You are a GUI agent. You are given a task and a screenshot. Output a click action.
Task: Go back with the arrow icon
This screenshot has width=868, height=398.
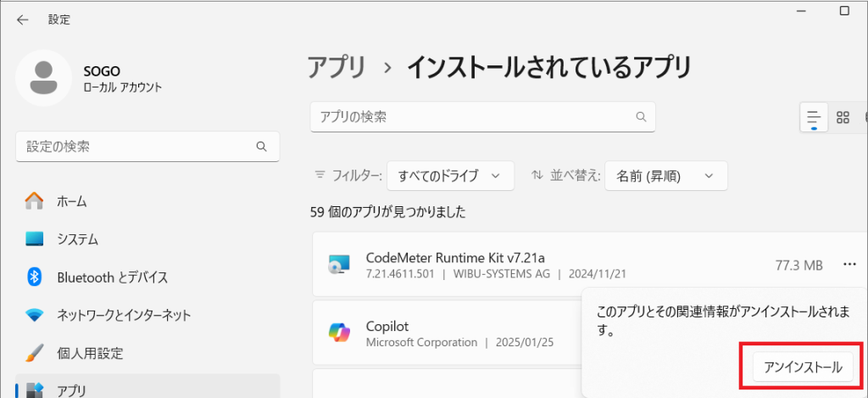22,20
